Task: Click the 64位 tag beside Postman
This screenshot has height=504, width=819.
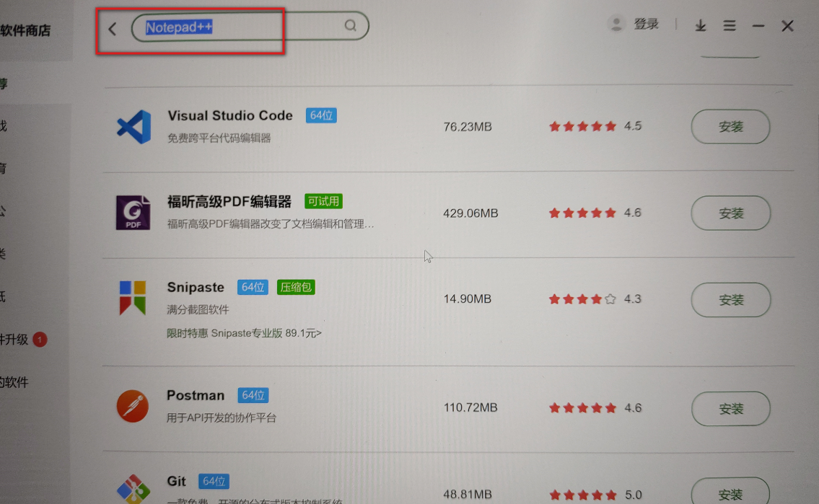Action: coord(253,395)
